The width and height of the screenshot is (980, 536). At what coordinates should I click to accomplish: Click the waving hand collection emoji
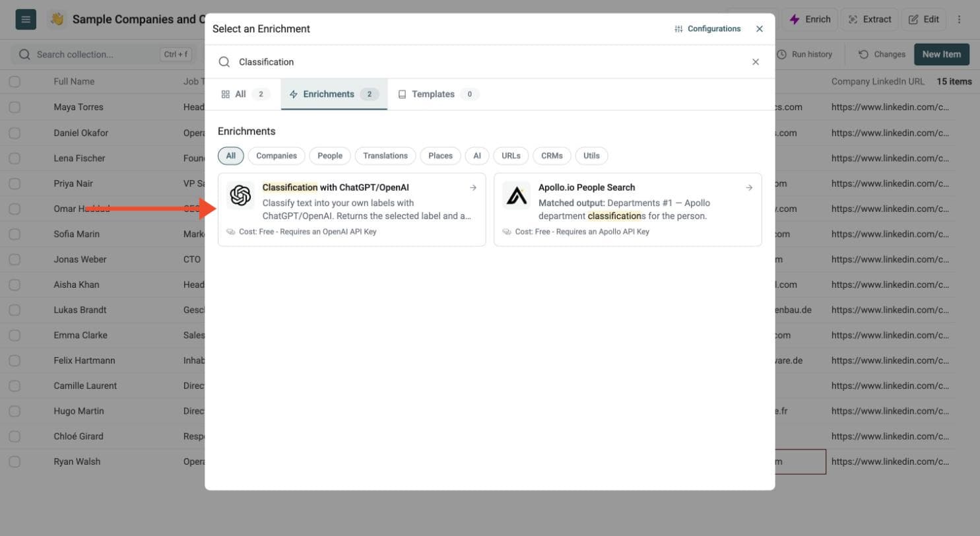point(57,19)
